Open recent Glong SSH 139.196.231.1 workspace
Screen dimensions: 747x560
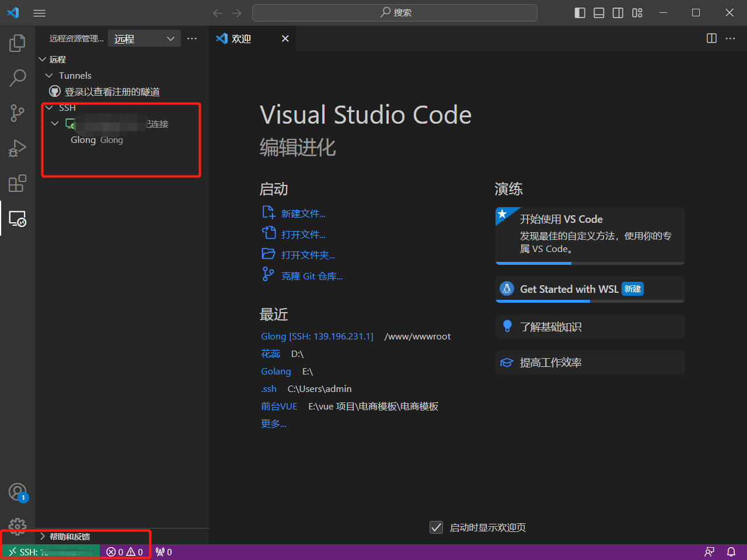pos(317,337)
